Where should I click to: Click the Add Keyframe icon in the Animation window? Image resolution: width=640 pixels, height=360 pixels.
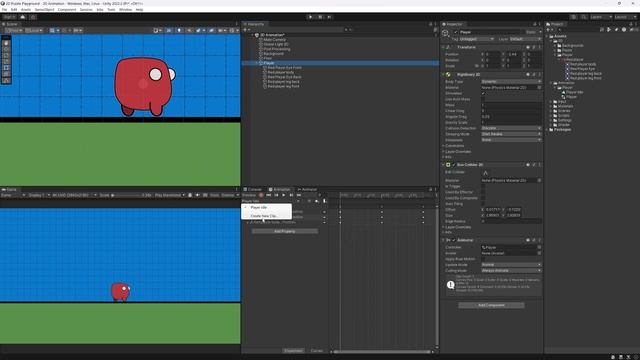coord(317,201)
